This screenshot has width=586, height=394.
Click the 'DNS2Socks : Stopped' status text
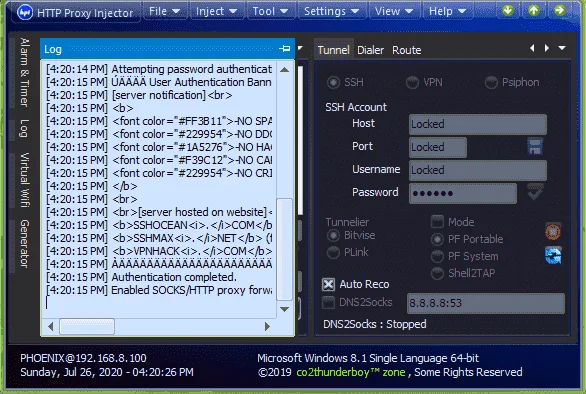pyautogui.click(x=375, y=324)
